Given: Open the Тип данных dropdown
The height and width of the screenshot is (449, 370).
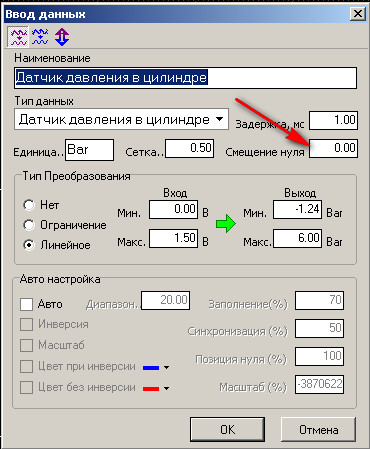Looking at the screenshot, I should [x=219, y=119].
